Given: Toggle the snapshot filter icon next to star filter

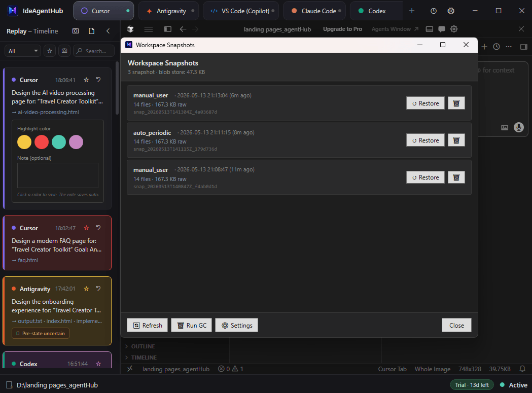Looking at the screenshot, I should pos(64,51).
